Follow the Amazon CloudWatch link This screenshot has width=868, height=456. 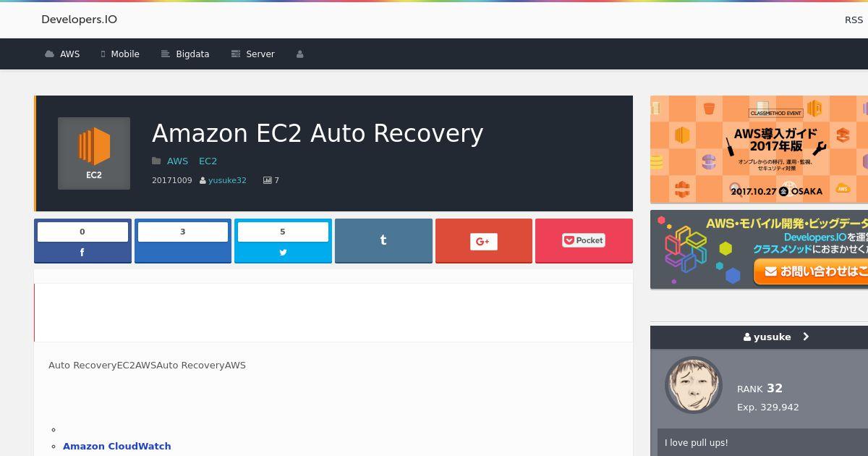coord(117,446)
